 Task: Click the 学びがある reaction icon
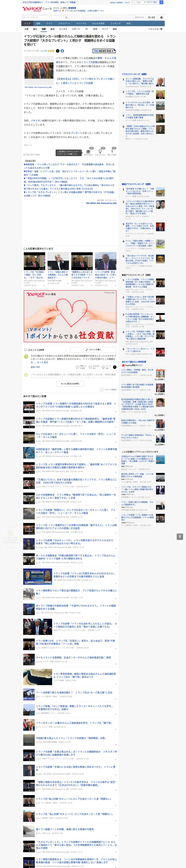[89, 152]
